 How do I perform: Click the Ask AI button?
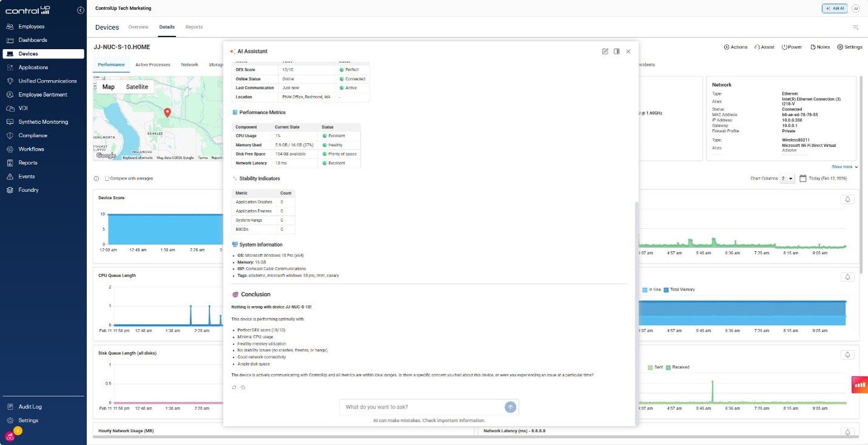tap(835, 8)
